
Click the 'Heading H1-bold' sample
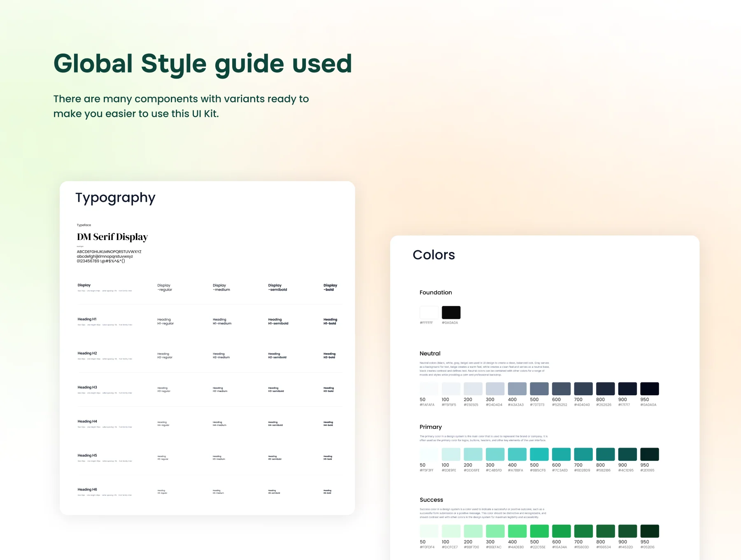pos(330,322)
